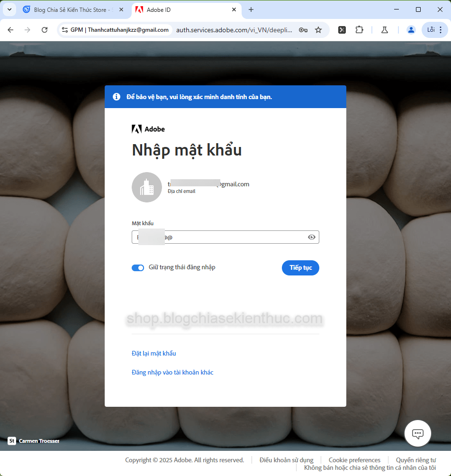451x476 pixels.
Task: Reload the current page
Action: coord(45,30)
